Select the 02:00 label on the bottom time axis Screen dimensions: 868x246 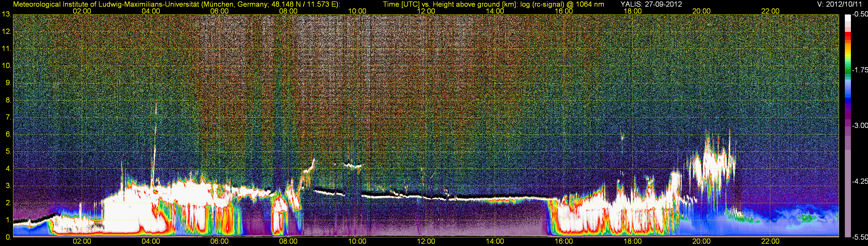pos(82,241)
